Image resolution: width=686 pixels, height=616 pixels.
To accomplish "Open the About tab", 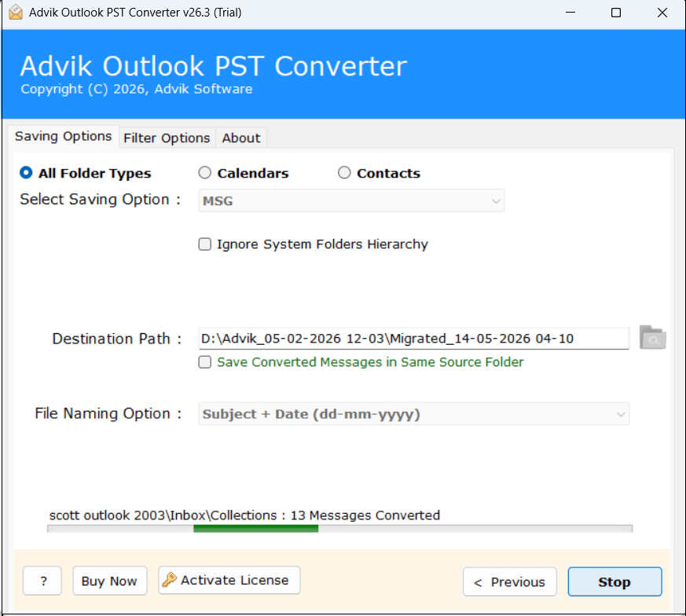I will tap(241, 138).
